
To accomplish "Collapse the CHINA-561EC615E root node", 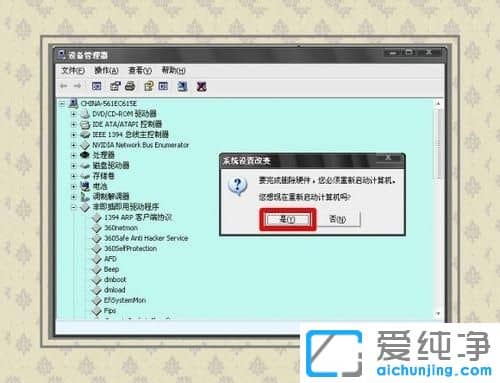I will point(62,104).
